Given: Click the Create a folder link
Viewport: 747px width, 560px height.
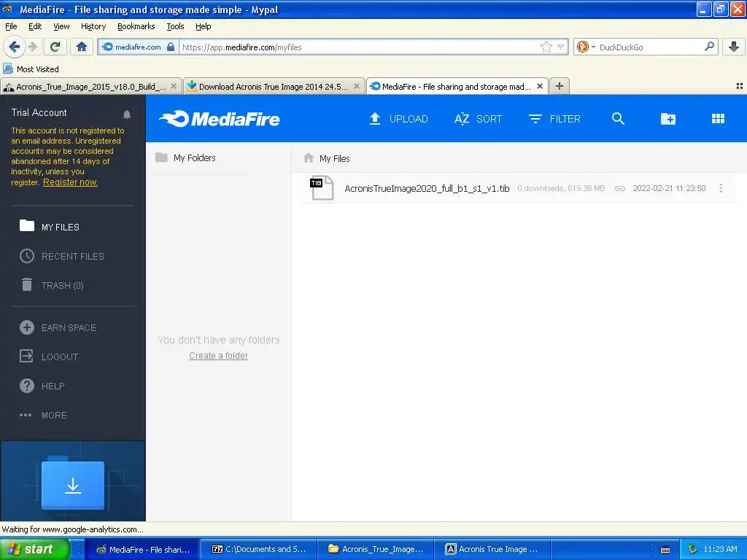Looking at the screenshot, I should pos(218,356).
